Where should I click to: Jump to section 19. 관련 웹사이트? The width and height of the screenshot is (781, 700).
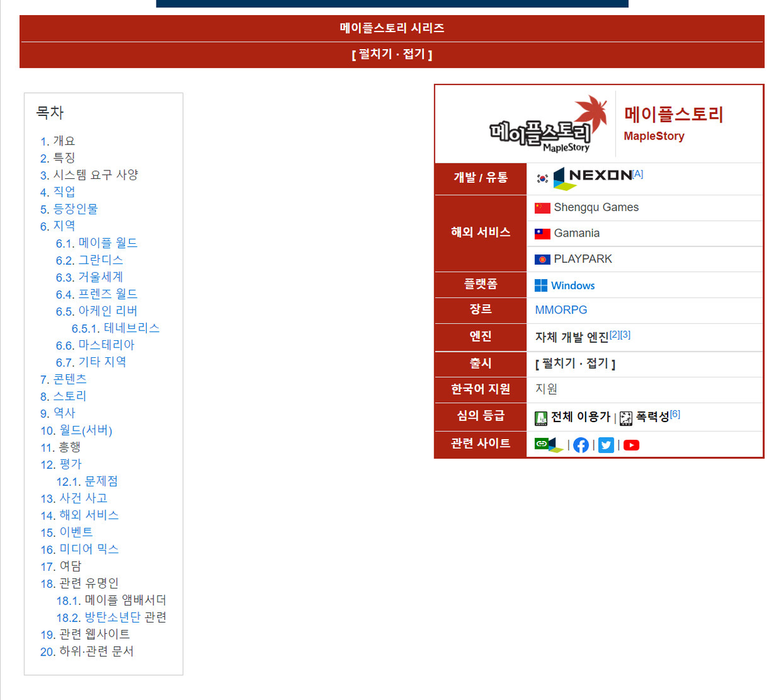85,634
